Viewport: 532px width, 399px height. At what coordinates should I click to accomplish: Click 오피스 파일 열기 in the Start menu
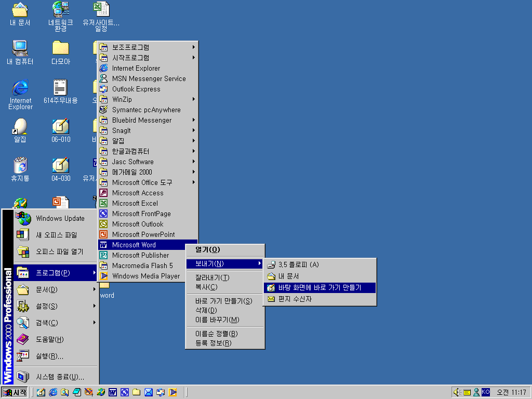56,251
